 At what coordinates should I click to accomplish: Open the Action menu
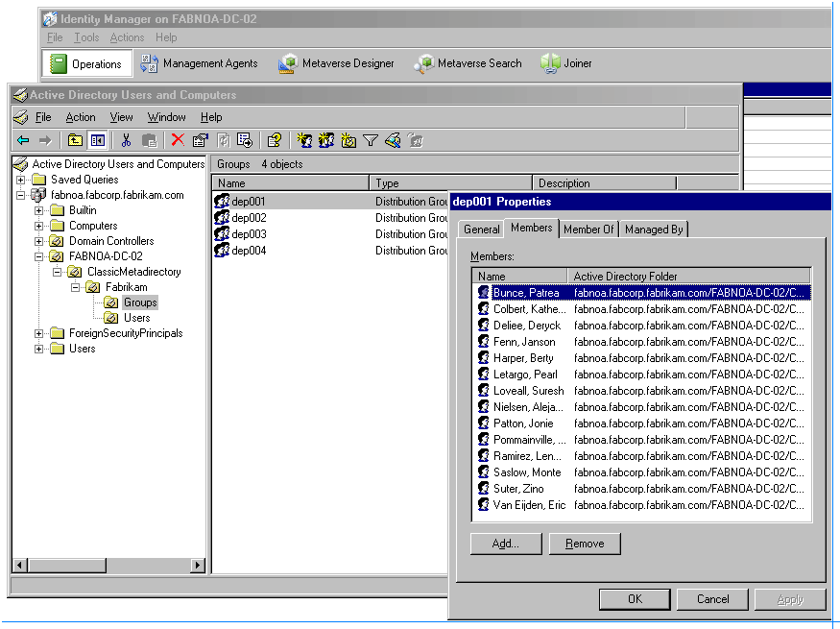(81, 117)
